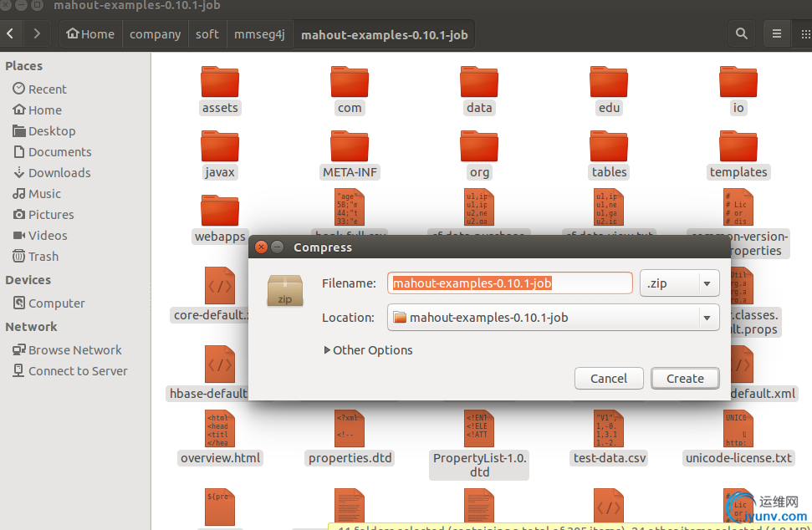Select the hbase-default XML file icon
This screenshot has height=530, width=812.
220,364
